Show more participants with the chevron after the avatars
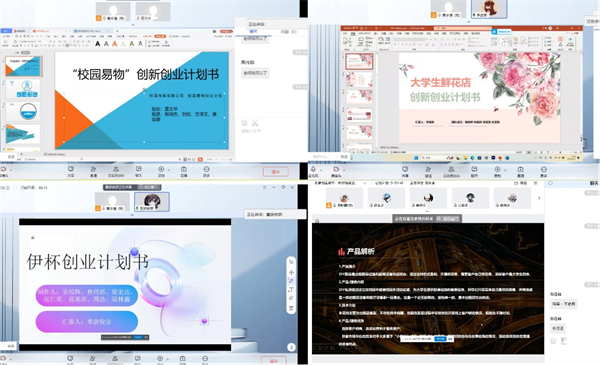This screenshot has height=365, width=600. click(x=539, y=198)
